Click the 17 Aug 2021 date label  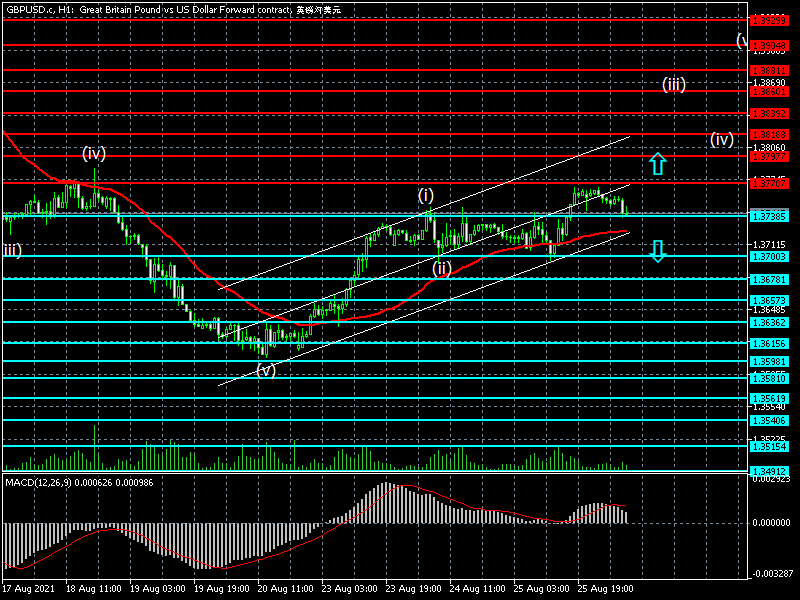(x=26, y=589)
